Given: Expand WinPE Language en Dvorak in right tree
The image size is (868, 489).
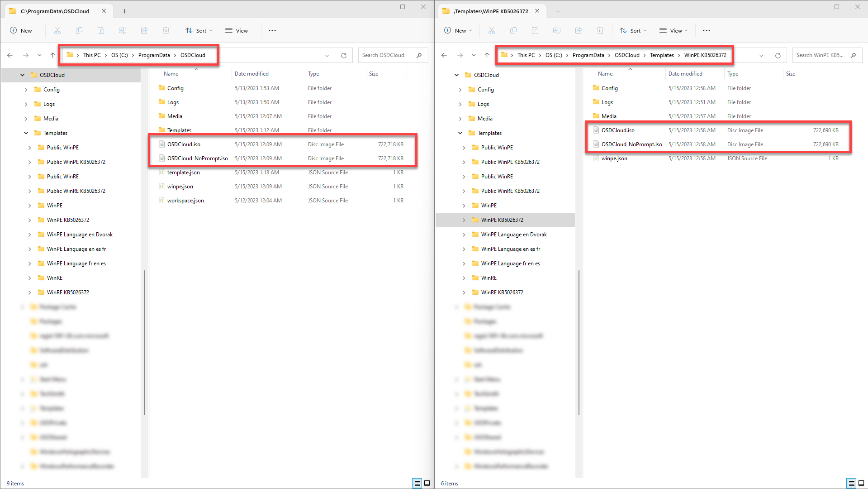Looking at the screenshot, I should click(x=464, y=235).
